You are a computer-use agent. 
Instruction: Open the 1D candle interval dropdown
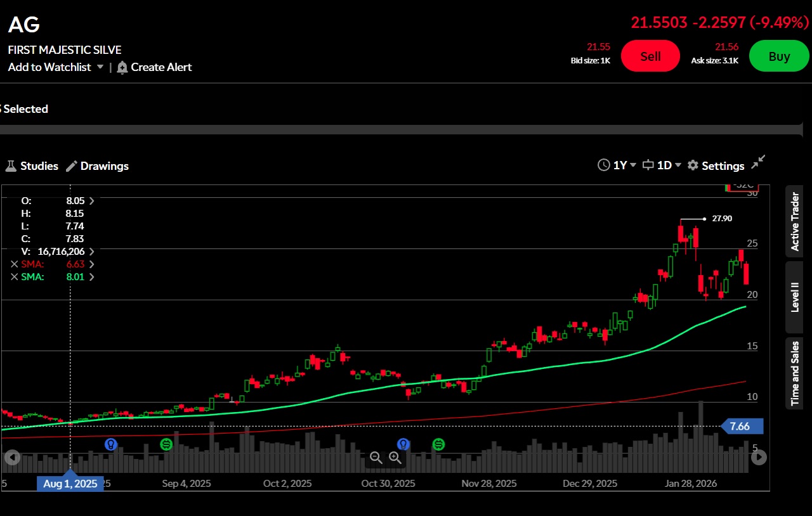662,165
